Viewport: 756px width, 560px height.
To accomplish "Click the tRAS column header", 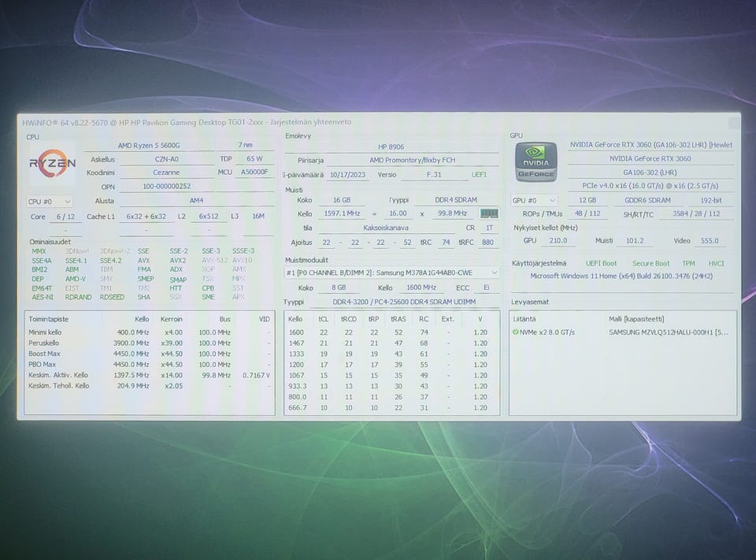I will 398,319.
